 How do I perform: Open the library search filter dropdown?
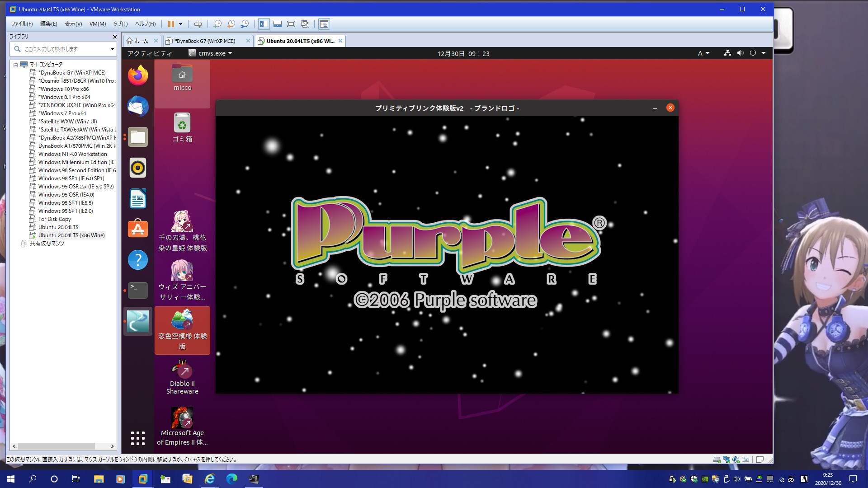[x=112, y=49]
